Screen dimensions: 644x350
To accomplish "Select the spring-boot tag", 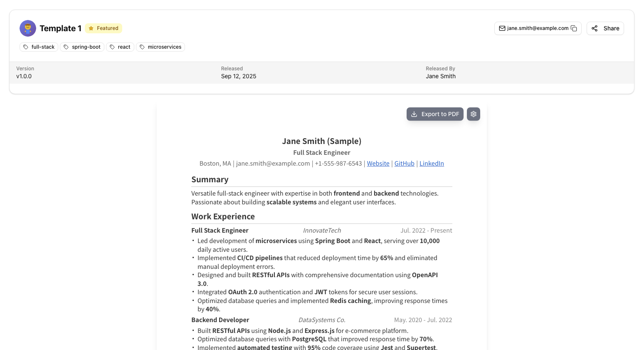I will point(82,47).
